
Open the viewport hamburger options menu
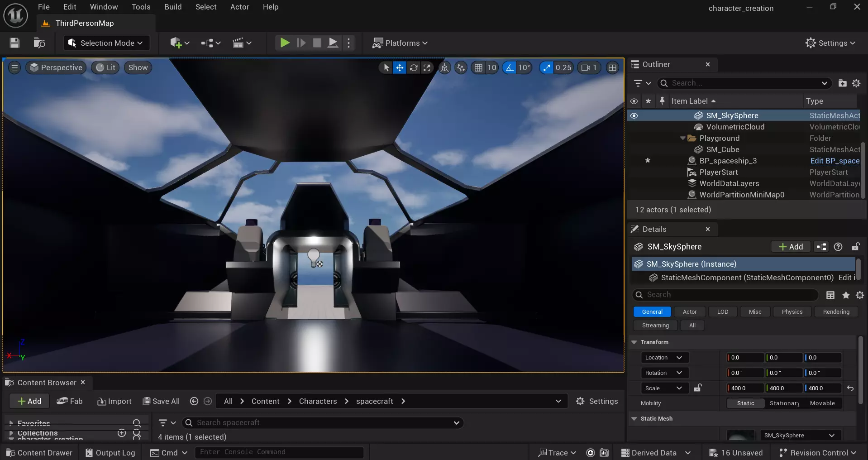click(x=14, y=67)
